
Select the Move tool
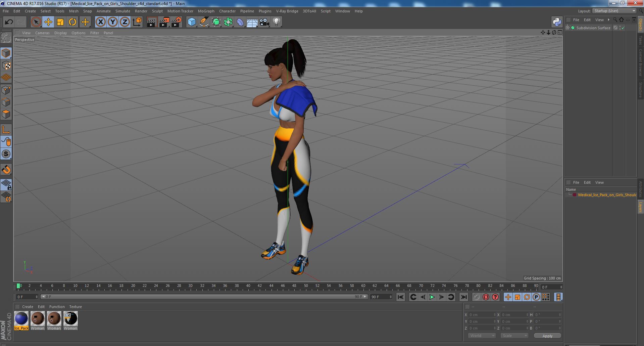point(48,22)
